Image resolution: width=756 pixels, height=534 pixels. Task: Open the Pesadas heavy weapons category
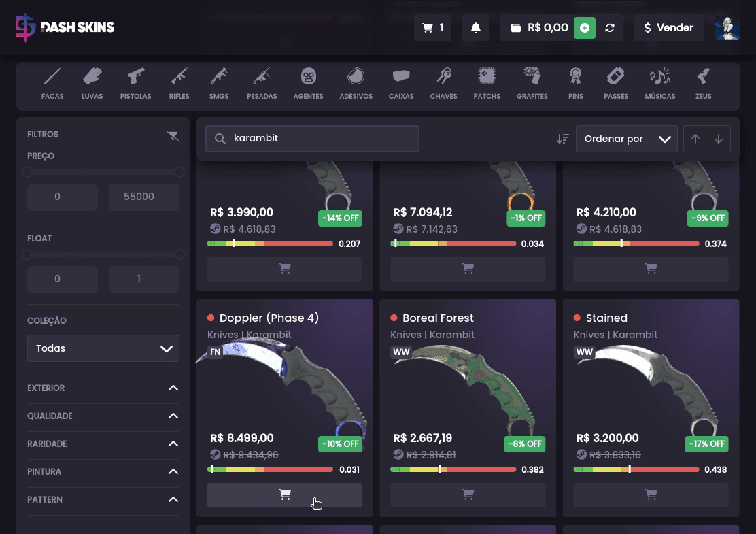point(262,84)
